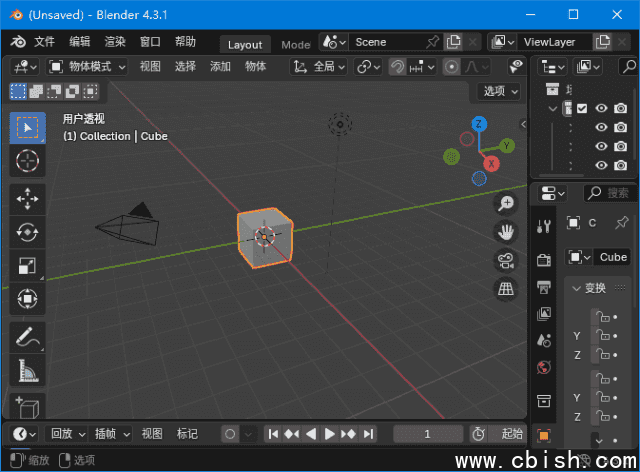Select the Annotate pencil tool
640x472 pixels.
click(27, 337)
